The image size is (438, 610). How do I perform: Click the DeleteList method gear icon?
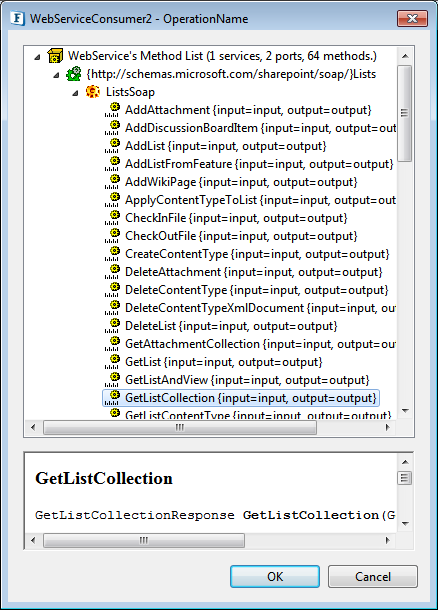tap(112, 326)
